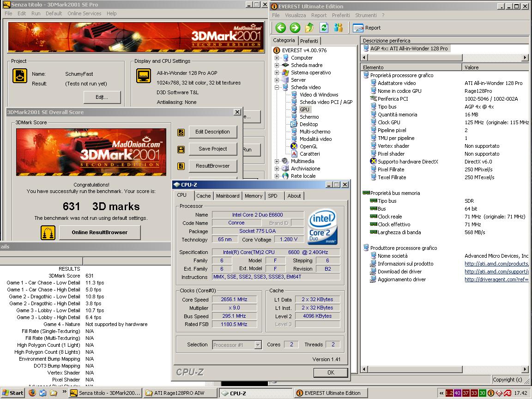Click the ResultBrowser icon
532x399 pixels.
coord(181,166)
